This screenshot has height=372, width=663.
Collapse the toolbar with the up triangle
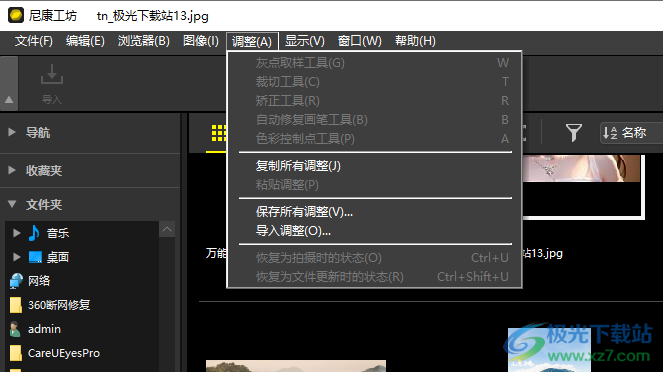tap(9, 100)
